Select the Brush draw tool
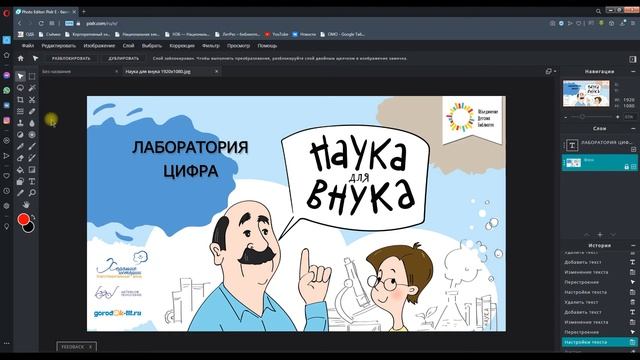Image resolution: width=640 pixels, height=360 pixels. tap(32, 146)
